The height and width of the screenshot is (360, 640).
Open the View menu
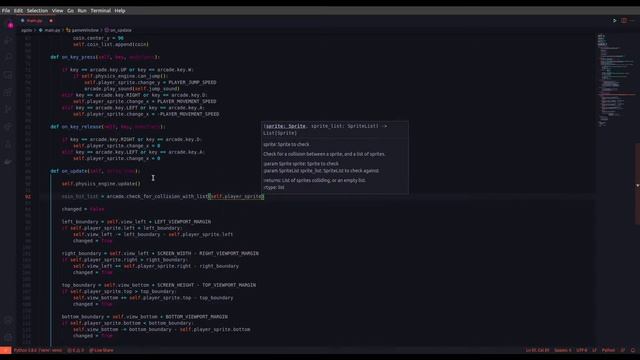point(58,11)
